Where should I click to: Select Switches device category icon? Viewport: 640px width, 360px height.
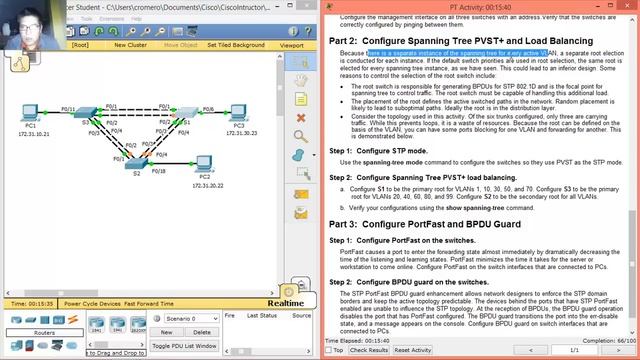31,320
